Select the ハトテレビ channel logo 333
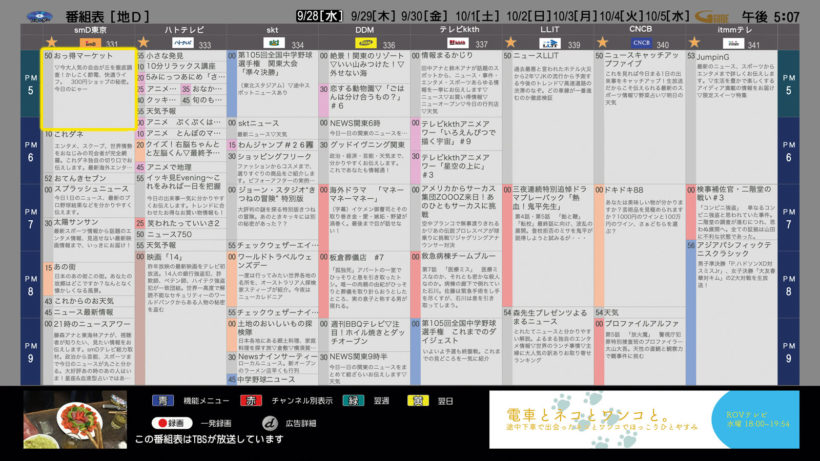The height and width of the screenshot is (461, 820). click(183, 43)
